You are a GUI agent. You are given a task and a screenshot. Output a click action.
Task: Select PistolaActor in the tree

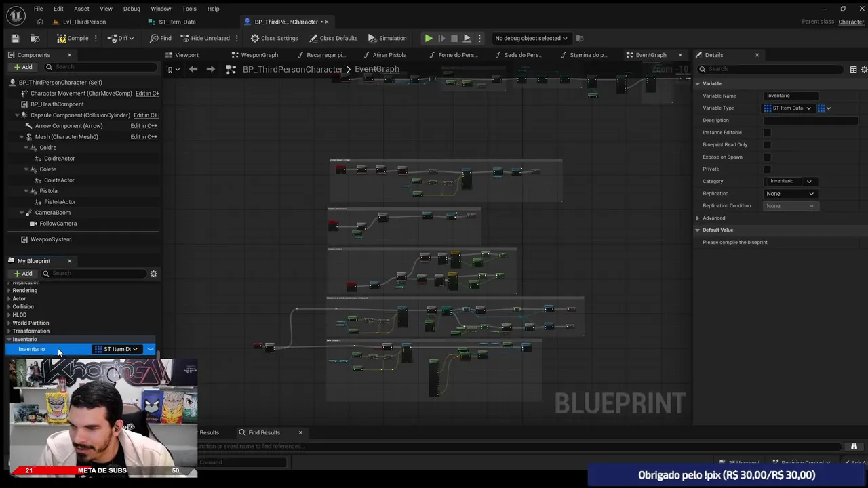click(x=60, y=202)
